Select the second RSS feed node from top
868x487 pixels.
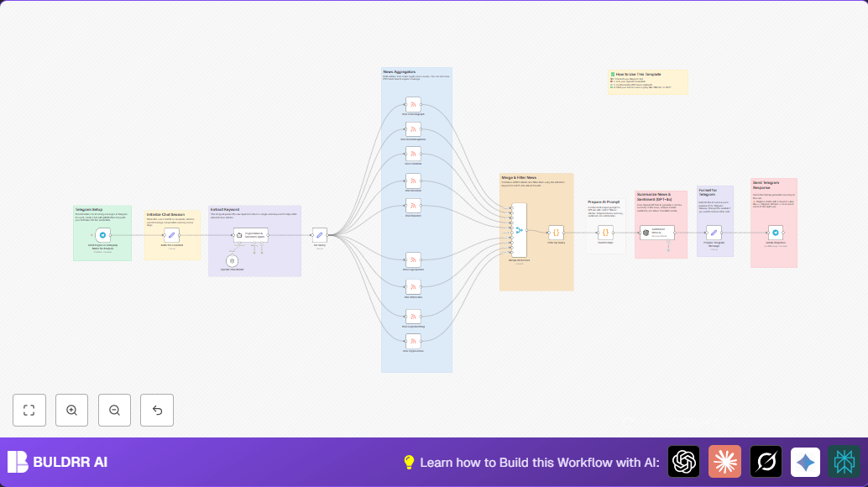click(413, 129)
